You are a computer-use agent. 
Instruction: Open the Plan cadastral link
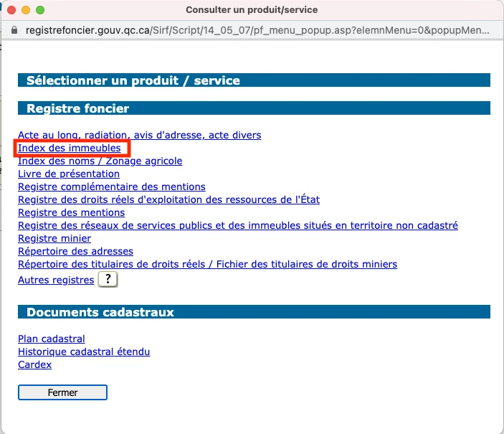click(x=51, y=339)
